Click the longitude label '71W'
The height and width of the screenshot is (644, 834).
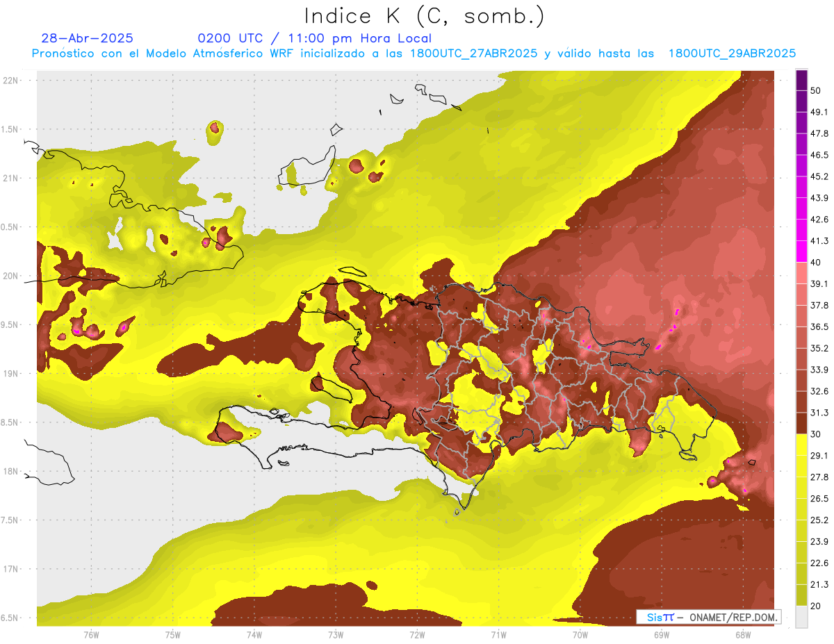coord(498,635)
